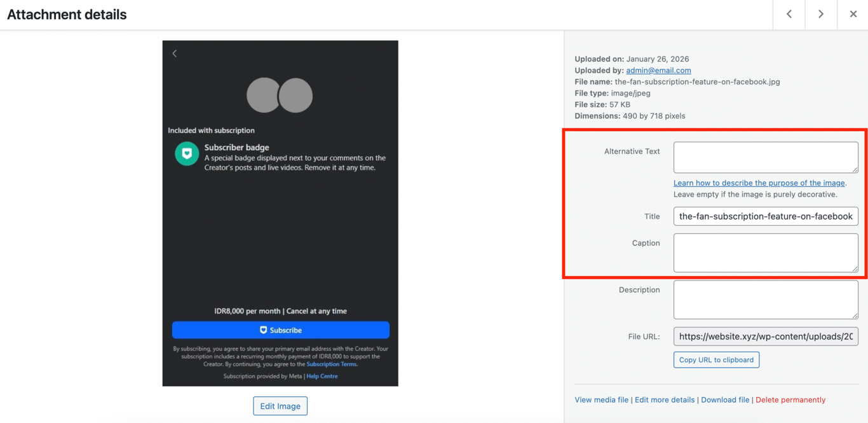Navigate to the next attachment
The image size is (868, 423).
(x=820, y=14)
